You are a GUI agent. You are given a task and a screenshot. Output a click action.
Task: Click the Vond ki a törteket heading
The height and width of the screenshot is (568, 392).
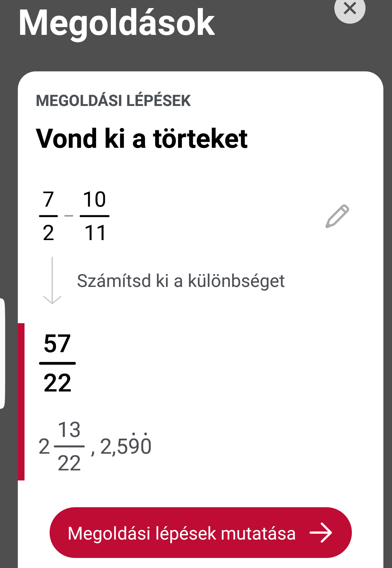(142, 139)
